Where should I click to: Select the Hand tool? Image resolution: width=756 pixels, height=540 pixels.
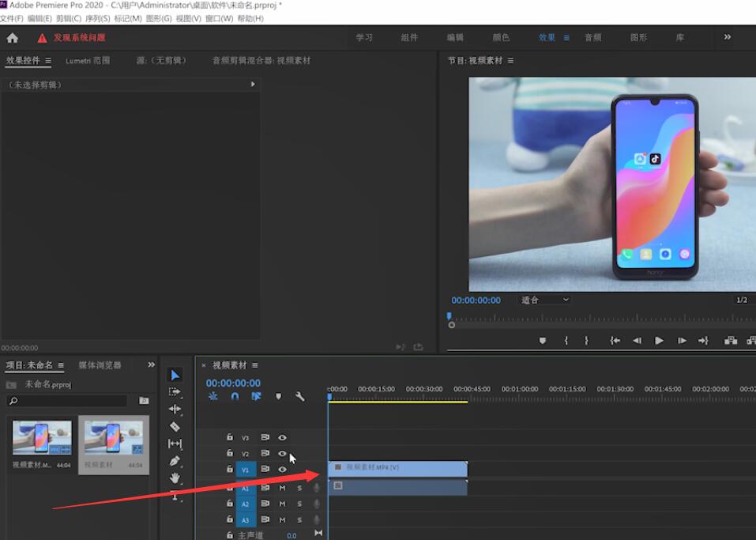(x=175, y=478)
